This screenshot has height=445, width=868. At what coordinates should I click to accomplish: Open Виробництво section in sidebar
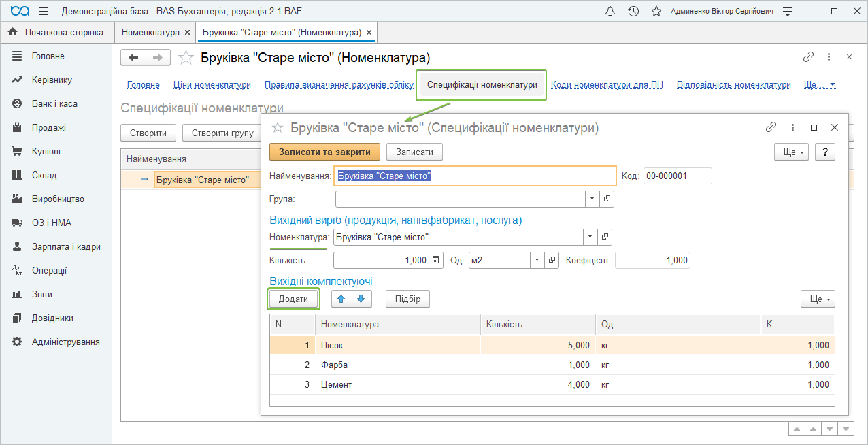tap(58, 199)
